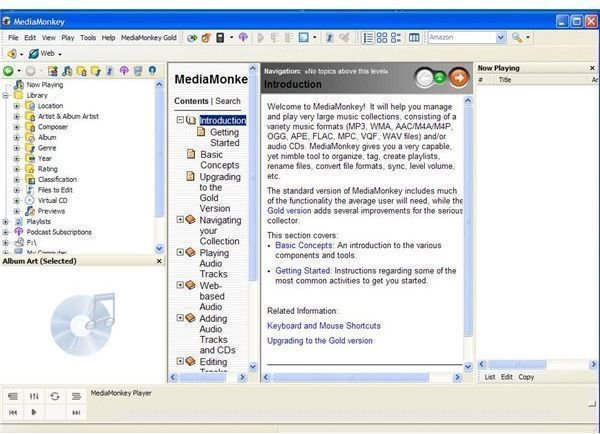Open the Amazon search provider dropdown
600x434 pixels.
point(500,38)
